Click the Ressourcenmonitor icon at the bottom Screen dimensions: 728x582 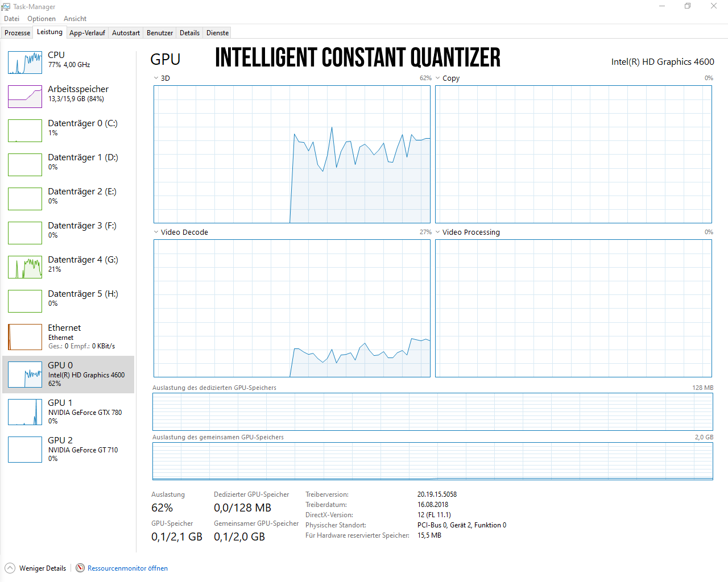point(80,568)
